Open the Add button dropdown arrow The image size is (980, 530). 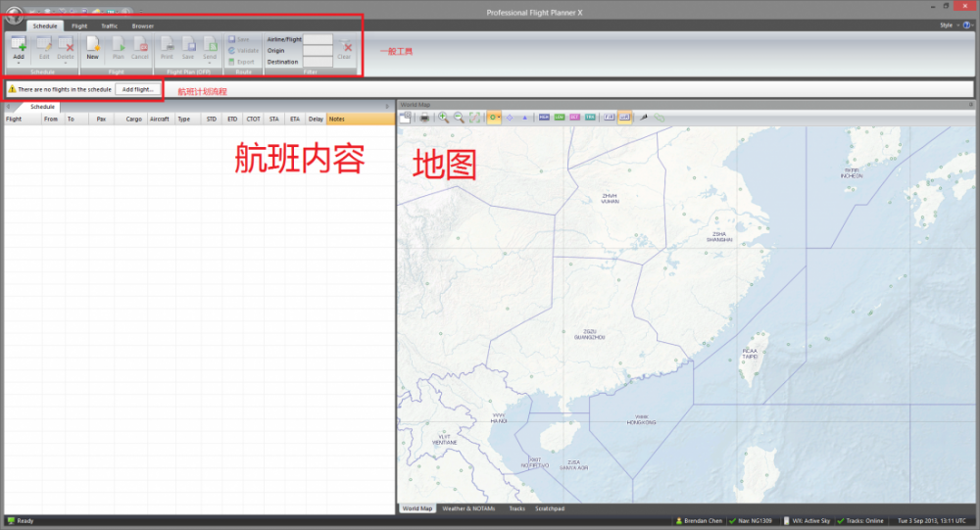18,63
